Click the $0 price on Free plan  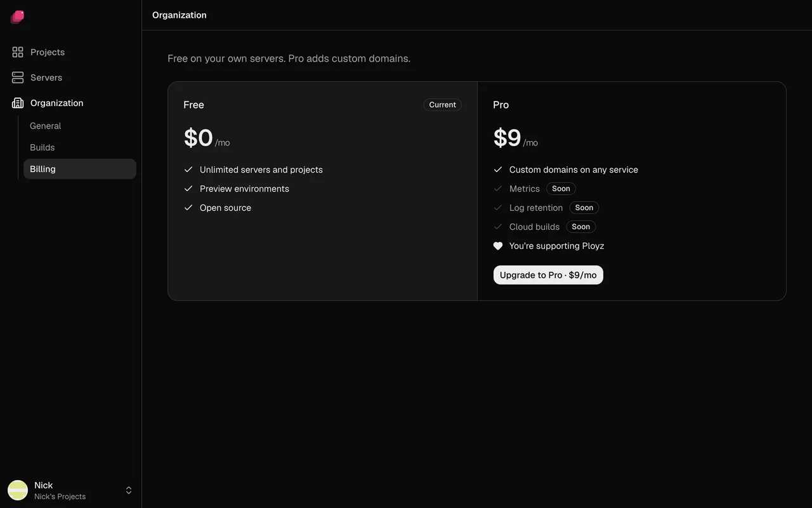198,138
